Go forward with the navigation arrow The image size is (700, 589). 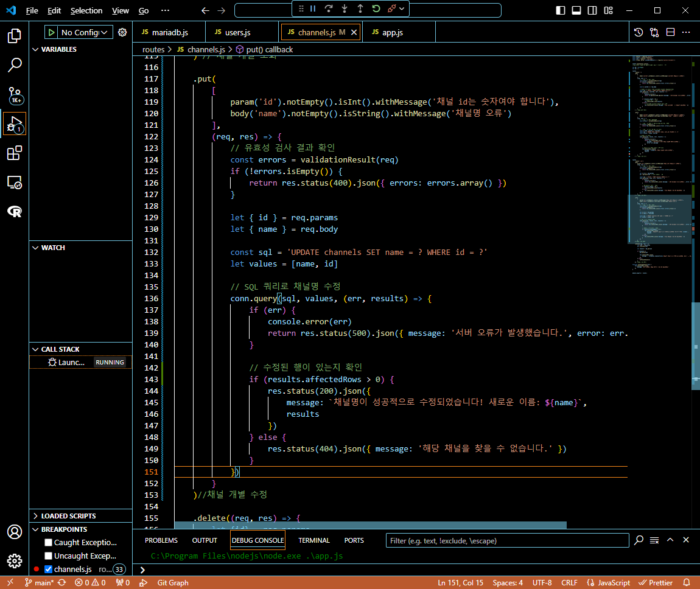[x=222, y=10]
